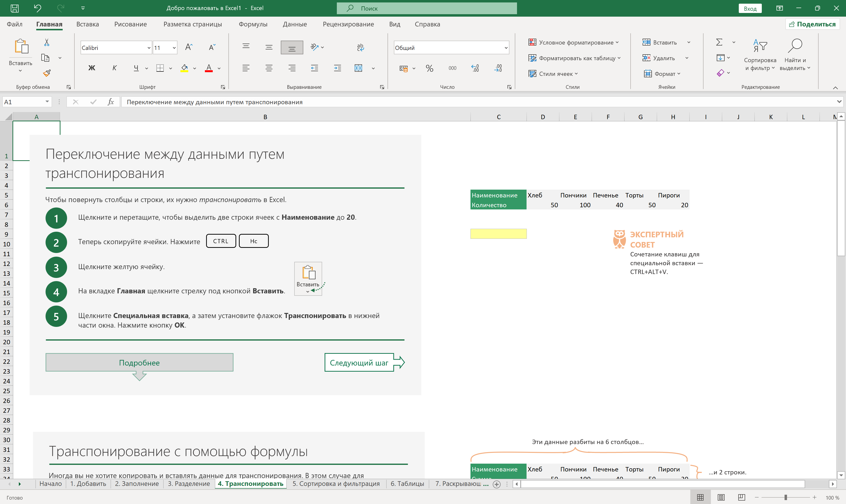Click the borders icon in font group
846x504 pixels.
coord(160,68)
